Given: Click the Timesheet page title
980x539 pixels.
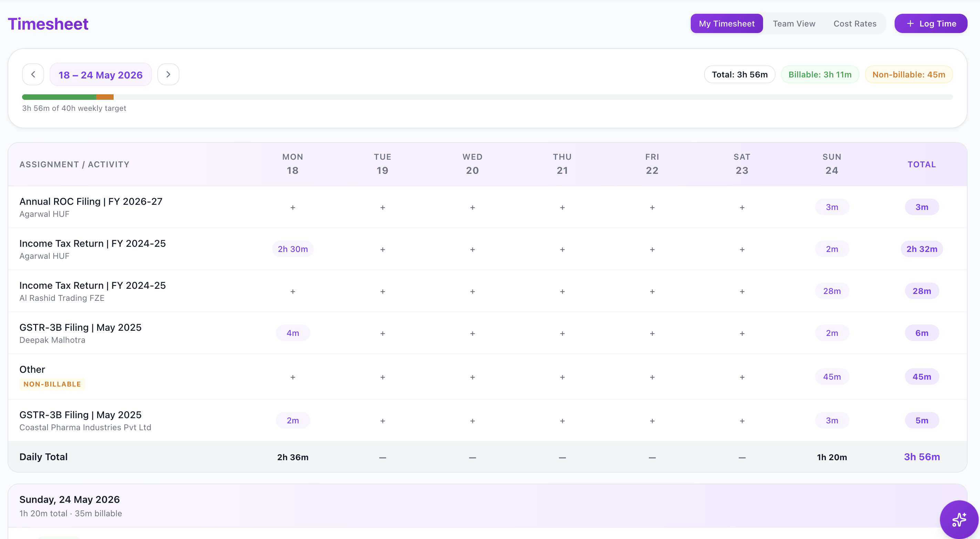Looking at the screenshot, I should 48,24.
